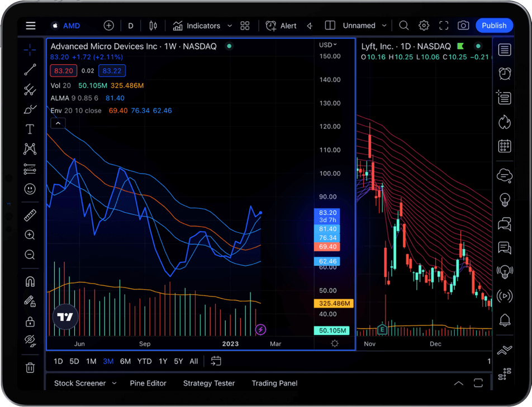Image resolution: width=532 pixels, height=407 pixels.
Task: Open quick search magnifier
Action: 403,26
